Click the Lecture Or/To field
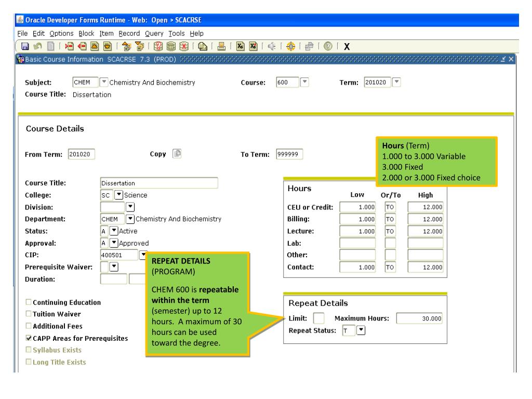532x399 pixels. [390, 231]
